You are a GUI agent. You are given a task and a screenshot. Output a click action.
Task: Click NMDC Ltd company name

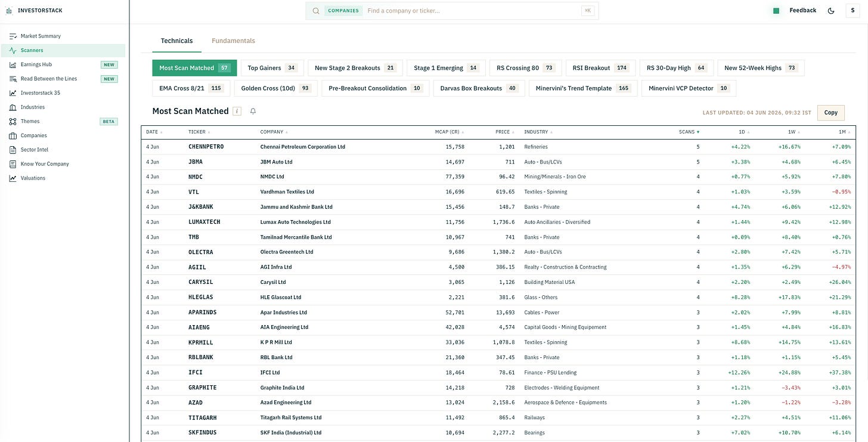pyautogui.click(x=272, y=177)
